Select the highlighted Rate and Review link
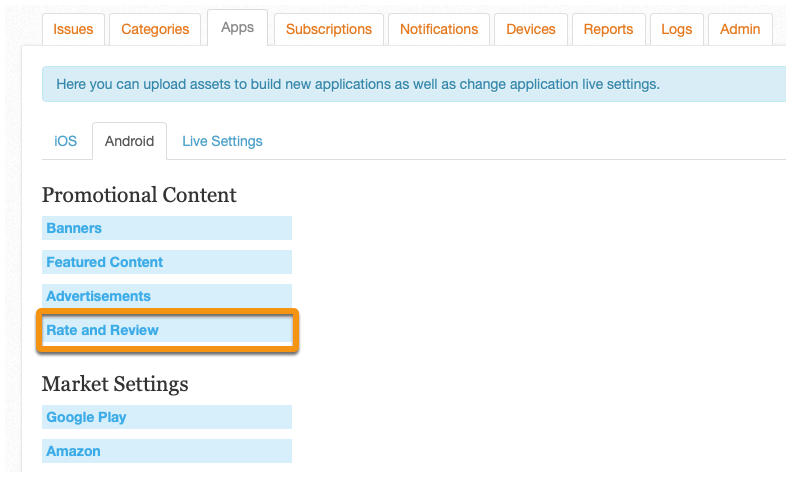 click(x=166, y=330)
